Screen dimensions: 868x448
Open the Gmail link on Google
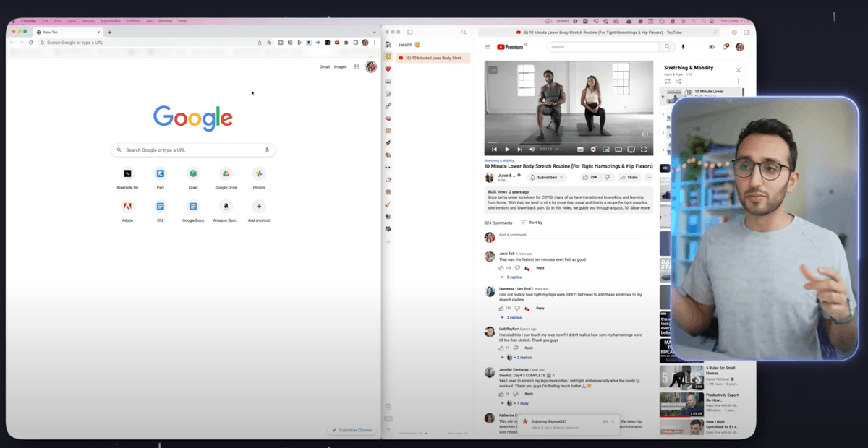pyautogui.click(x=325, y=66)
